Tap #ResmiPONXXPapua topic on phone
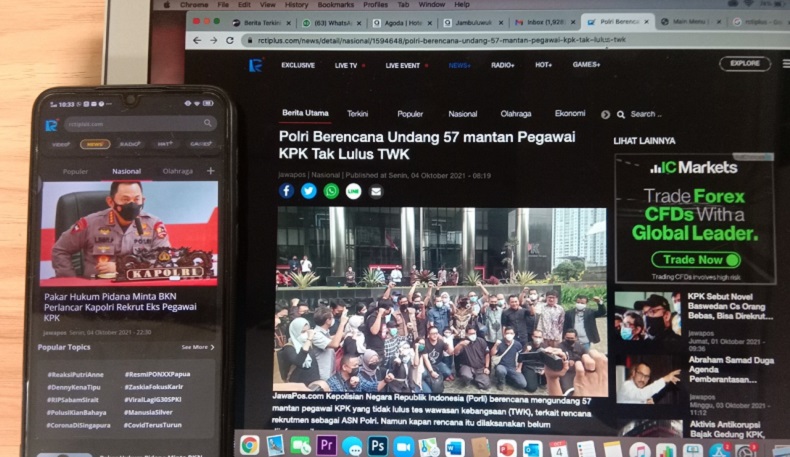 click(x=157, y=374)
